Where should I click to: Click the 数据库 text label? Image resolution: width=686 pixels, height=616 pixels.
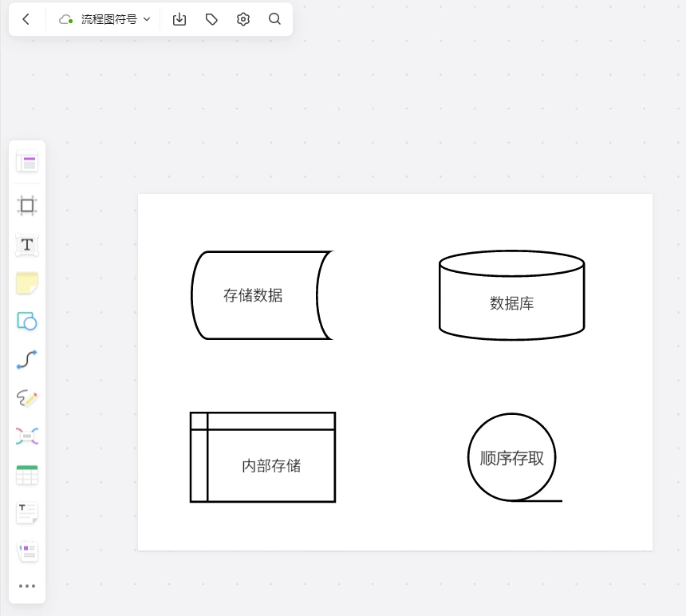pos(512,303)
